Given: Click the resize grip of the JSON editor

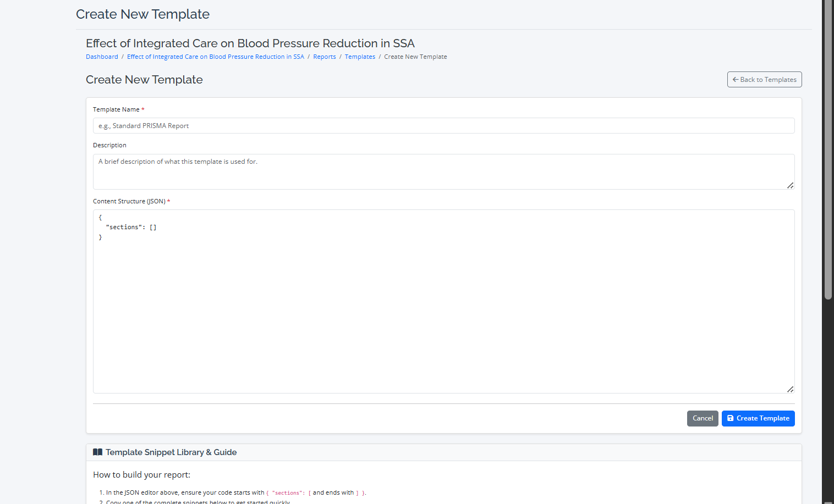Looking at the screenshot, I should coord(790,389).
